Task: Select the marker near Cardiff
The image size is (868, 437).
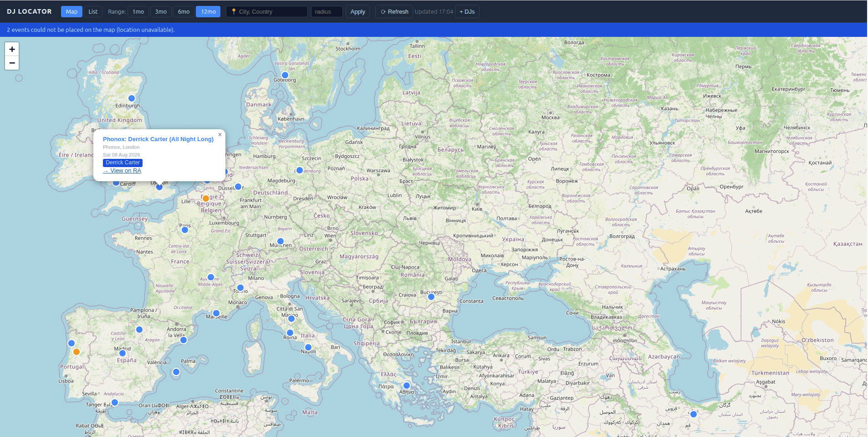Action: pos(116,183)
